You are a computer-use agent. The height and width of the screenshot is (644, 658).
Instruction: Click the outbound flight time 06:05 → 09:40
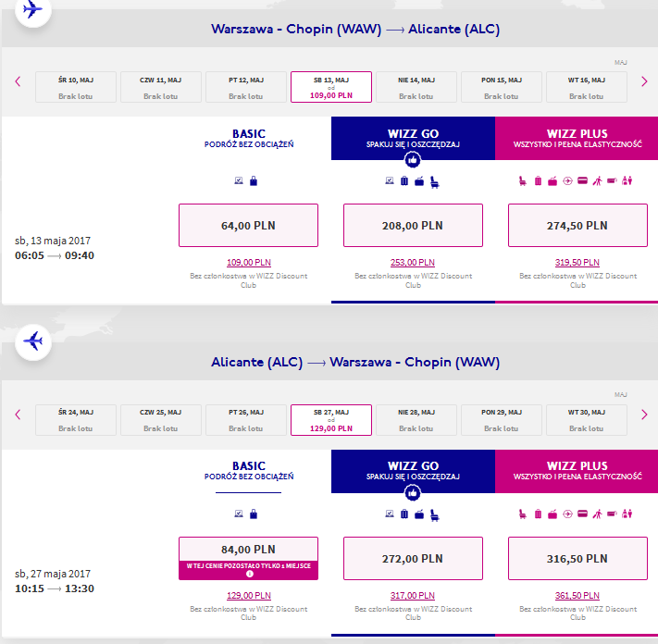point(55,255)
